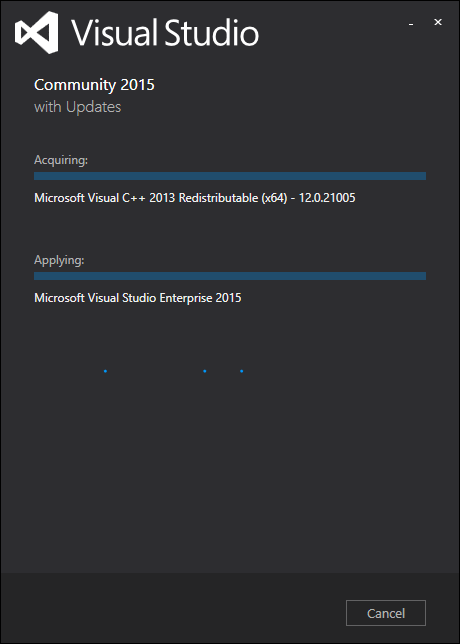Click the middle blue loading dot
This screenshot has height=644, width=460.
[205, 371]
